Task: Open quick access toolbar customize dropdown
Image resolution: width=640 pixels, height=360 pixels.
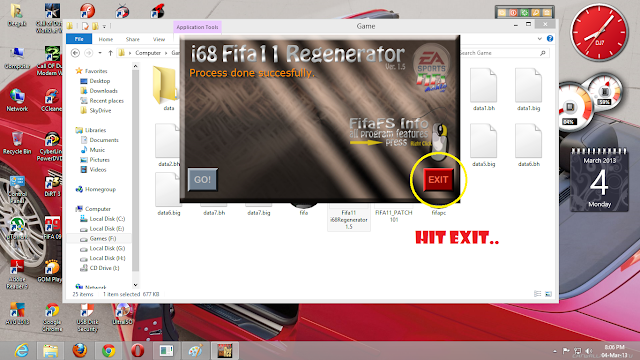Action: point(104,27)
